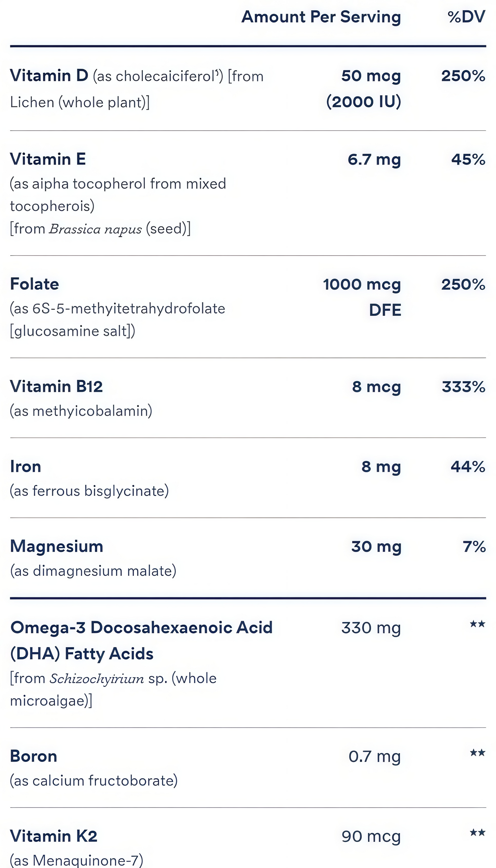
Task: Select the Folate nutrient heading
Action: tap(34, 284)
